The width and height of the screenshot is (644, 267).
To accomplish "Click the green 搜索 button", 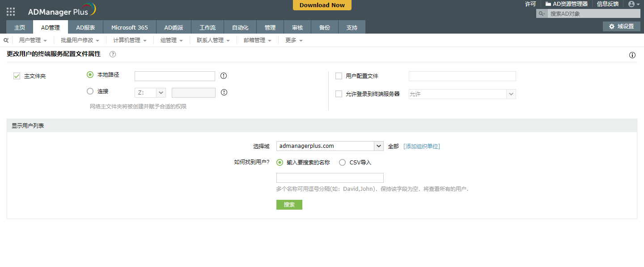I will pyautogui.click(x=289, y=205).
